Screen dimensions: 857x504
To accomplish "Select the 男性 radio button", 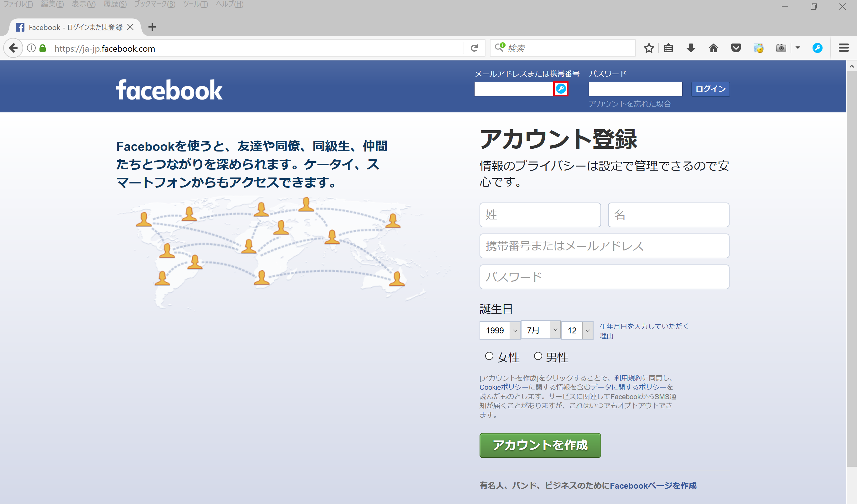I will tap(538, 356).
